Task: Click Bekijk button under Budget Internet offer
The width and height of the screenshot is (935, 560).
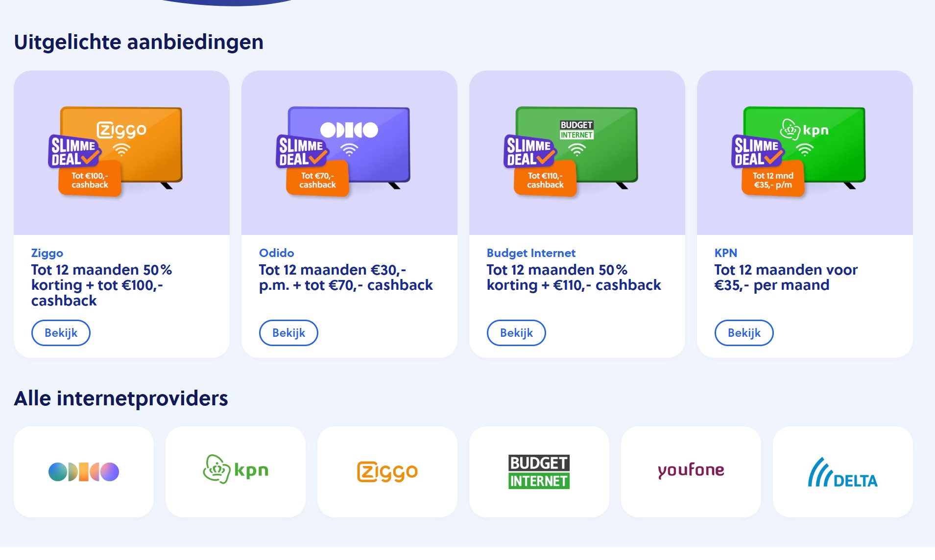Action: click(516, 333)
